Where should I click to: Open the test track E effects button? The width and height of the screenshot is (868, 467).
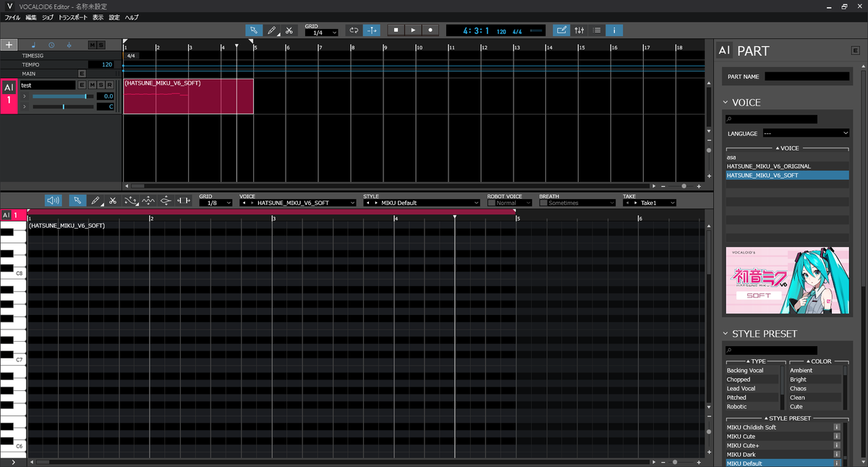point(82,85)
